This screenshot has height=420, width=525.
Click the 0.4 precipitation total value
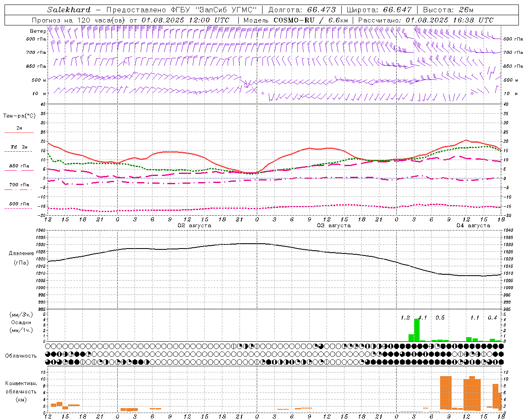pos(492,317)
